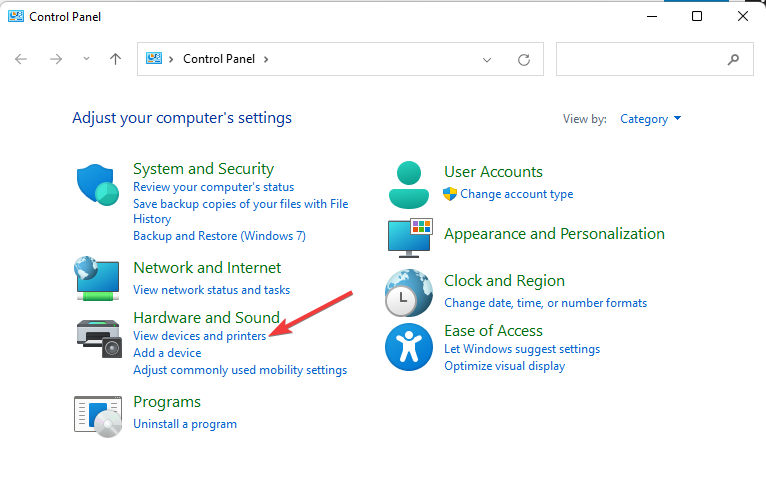Open Uninstall a program link
The image size is (766, 495).
click(x=185, y=424)
